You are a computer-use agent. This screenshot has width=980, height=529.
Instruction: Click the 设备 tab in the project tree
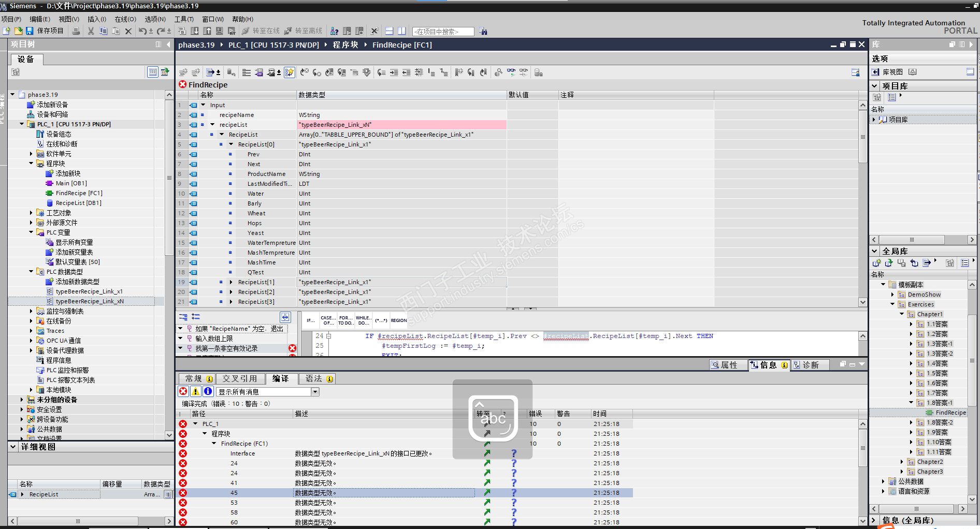[x=26, y=60]
